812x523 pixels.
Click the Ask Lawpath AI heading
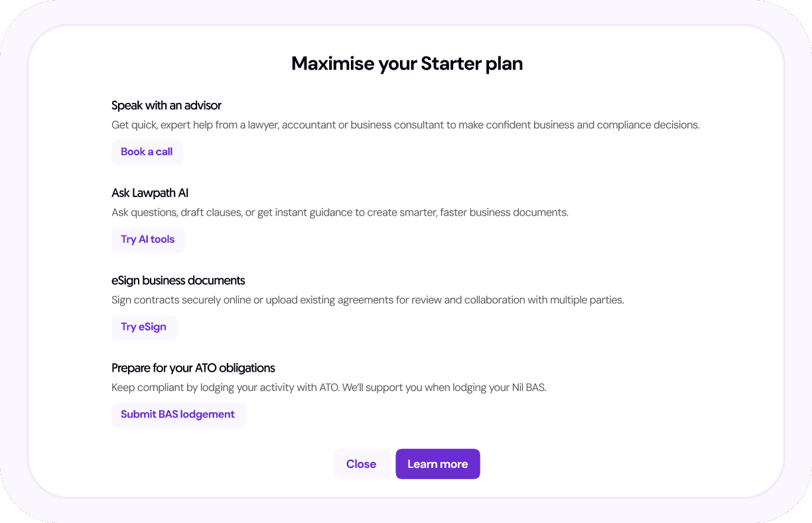click(x=150, y=193)
